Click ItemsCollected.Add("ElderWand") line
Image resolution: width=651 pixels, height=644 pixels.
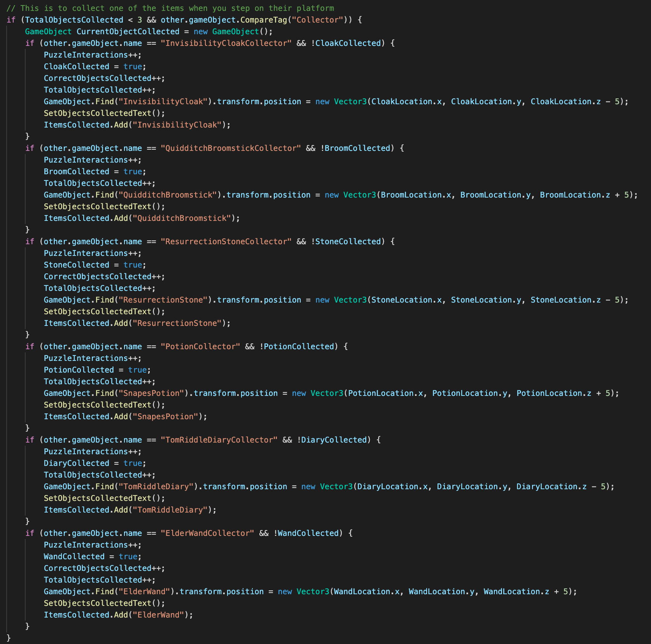pyautogui.click(x=119, y=615)
